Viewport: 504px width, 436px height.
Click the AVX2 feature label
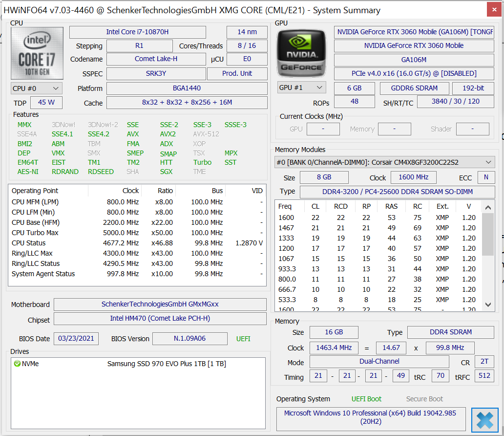click(168, 134)
